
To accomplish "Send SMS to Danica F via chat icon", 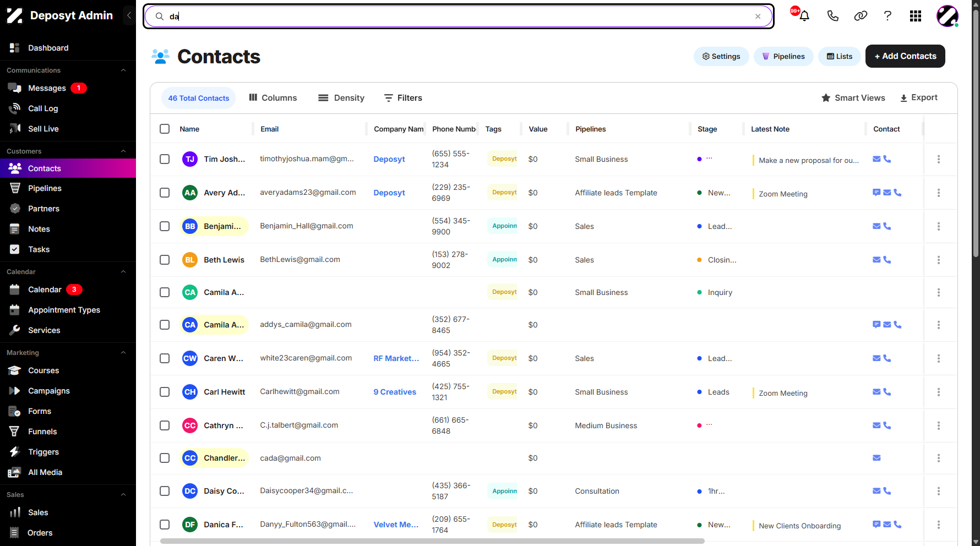I will [x=876, y=525].
